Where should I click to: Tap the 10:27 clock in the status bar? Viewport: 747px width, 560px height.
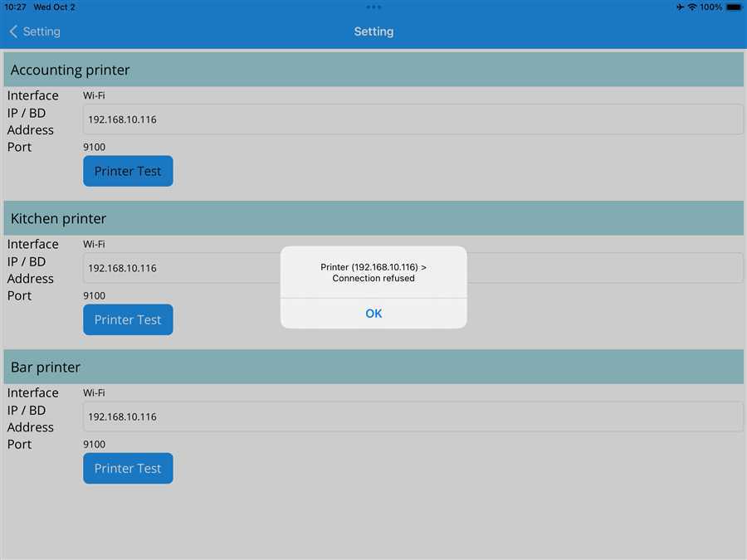tap(15, 7)
